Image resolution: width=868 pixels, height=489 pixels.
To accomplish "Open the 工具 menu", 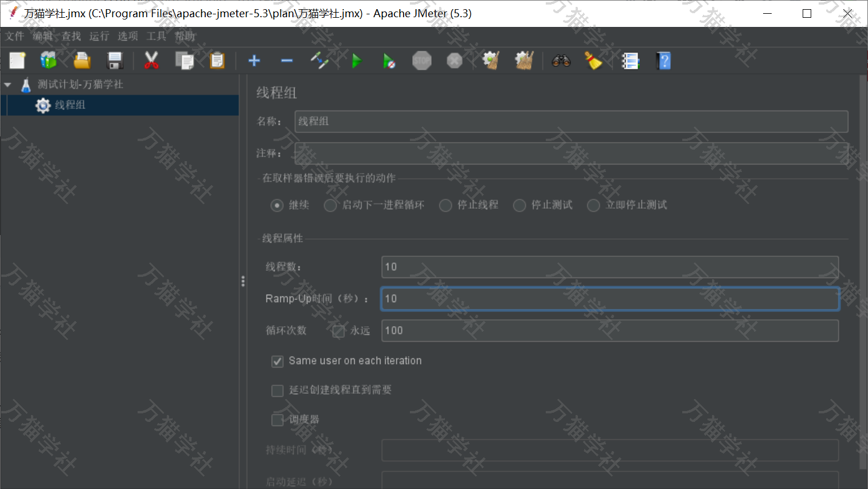I will pos(156,36).
